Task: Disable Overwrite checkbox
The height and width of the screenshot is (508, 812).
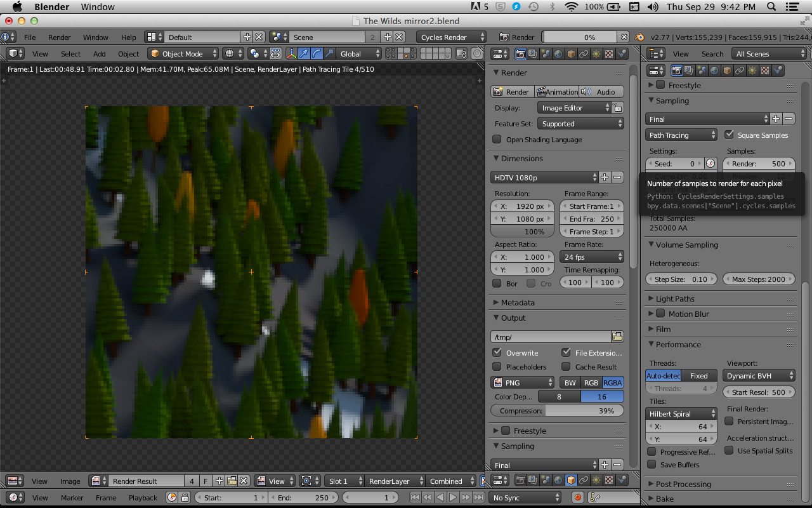Action: (x=497, y=352)
